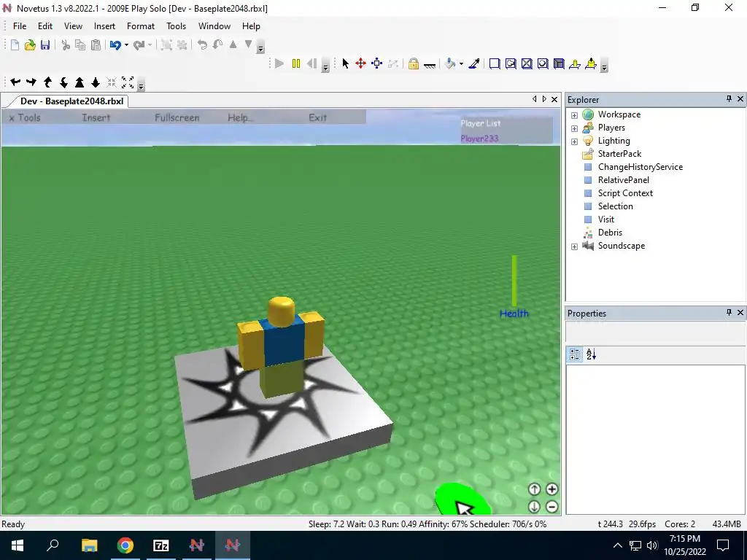Image resolution: width=747 pixels, height=560 pixels.
Task: Select the red Move tool
Action: coord(360,63)
